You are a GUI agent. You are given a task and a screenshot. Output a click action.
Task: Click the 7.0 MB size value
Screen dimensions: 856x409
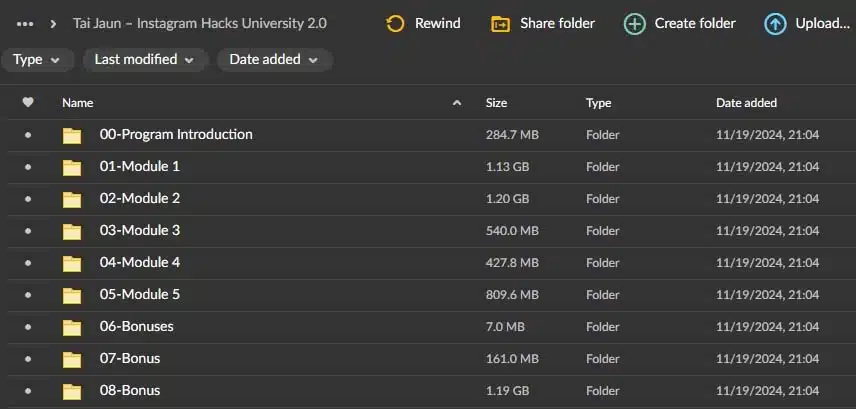pyautogui.click(x=505, y=327)
